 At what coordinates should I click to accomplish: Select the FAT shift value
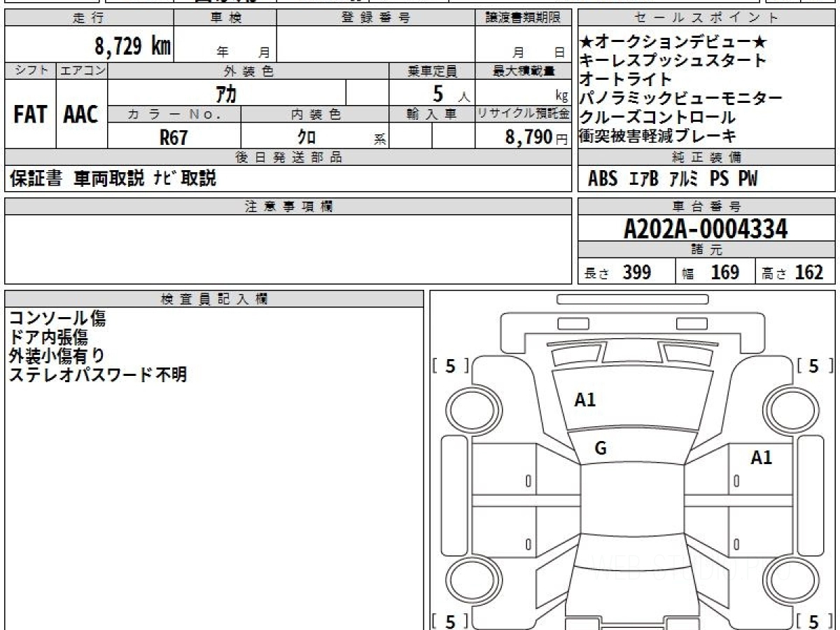click(30, 115)
